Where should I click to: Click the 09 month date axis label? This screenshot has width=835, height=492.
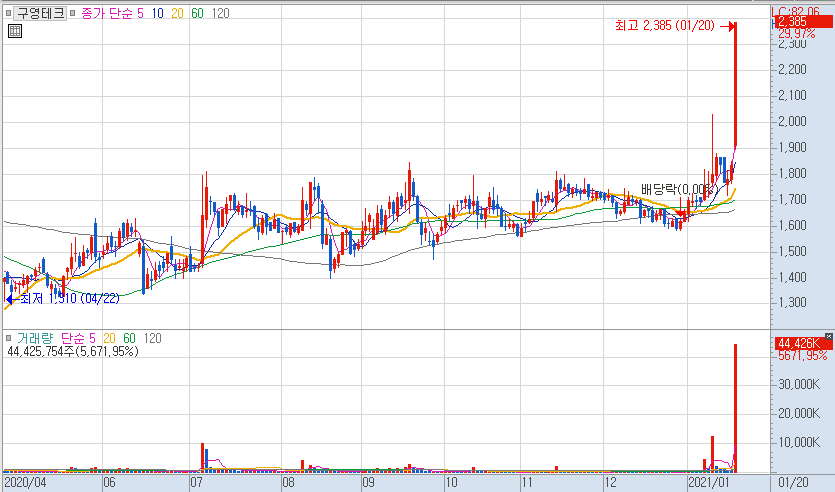368,483
